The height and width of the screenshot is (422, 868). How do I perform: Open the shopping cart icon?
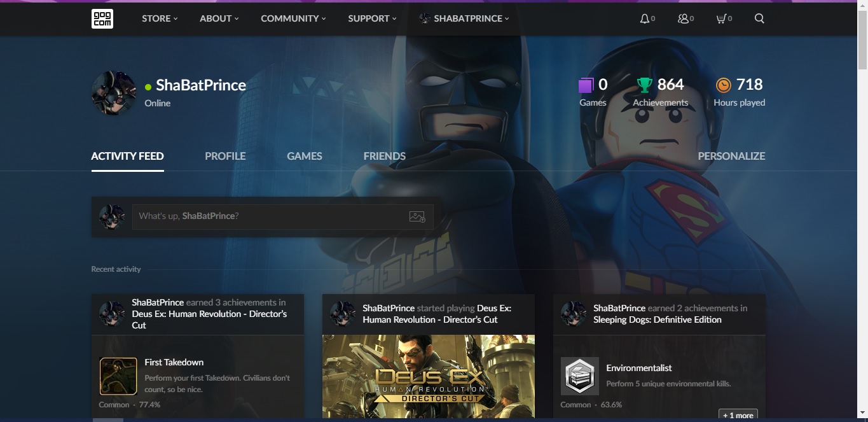[x=721, y=18]
